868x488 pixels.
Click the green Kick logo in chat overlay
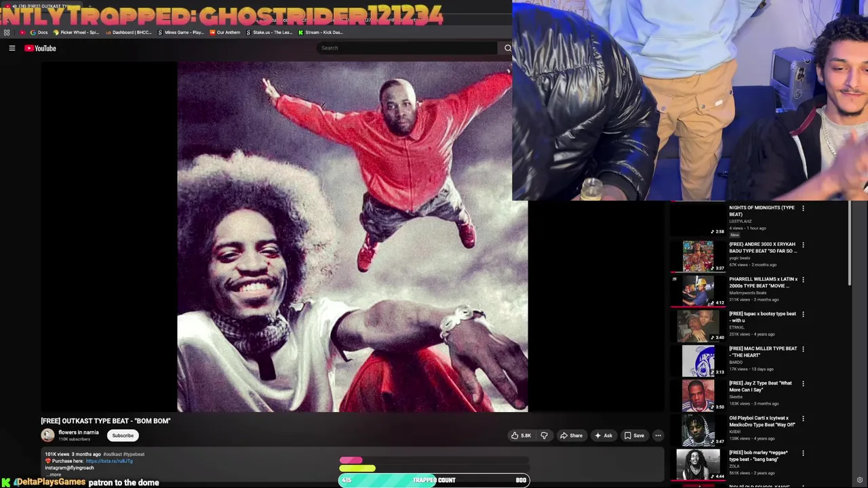pyautogui.click(x=5, y=482)
